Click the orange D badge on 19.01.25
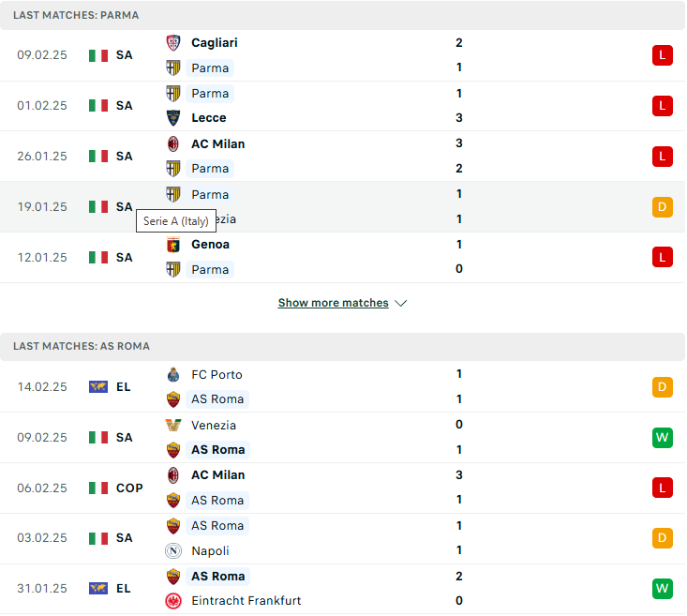Viewport: 687px width, 616px height. (x=663, y=207)
